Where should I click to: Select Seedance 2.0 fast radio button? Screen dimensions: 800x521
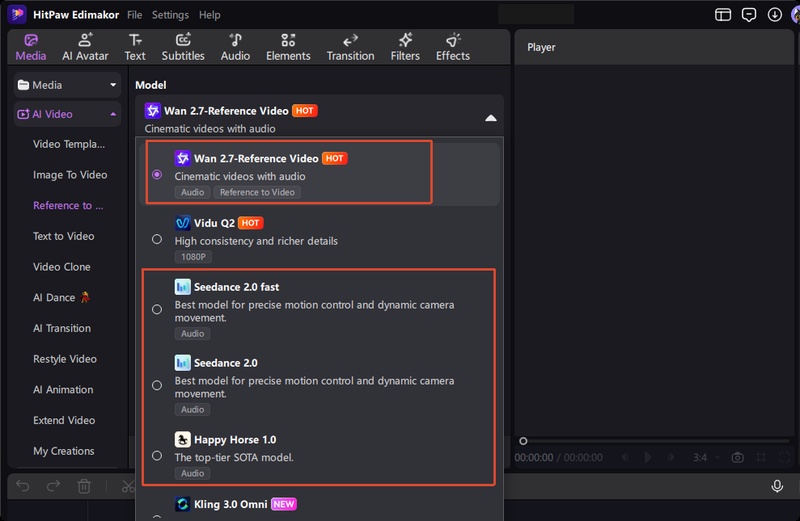coord(157,309)
